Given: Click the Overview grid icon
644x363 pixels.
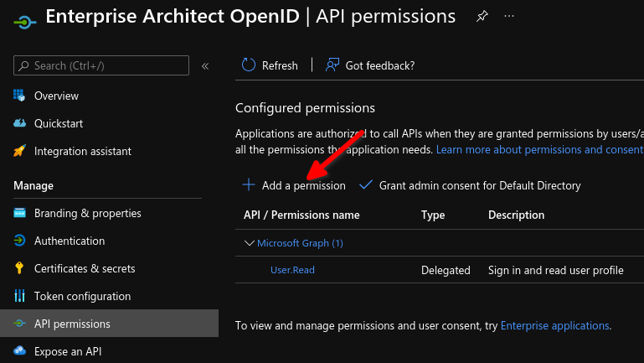Looking at the screenshot, I should [x=19, y=96].
